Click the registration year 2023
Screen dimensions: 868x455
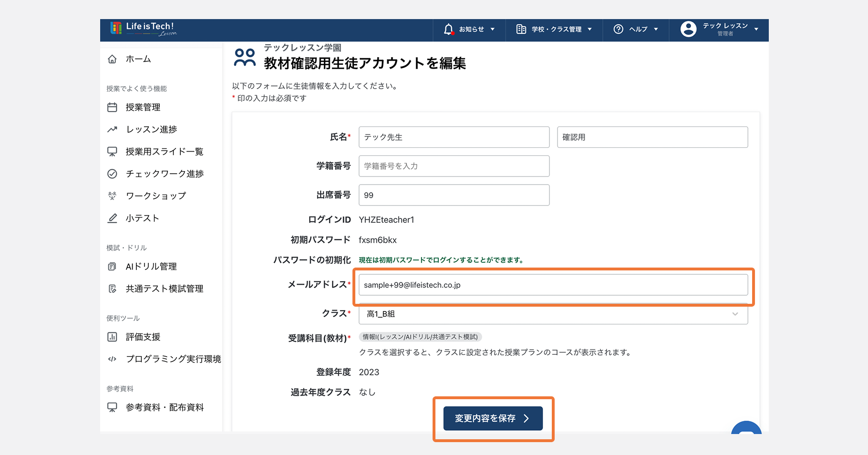pyautogui.click(x=369, y=372)
